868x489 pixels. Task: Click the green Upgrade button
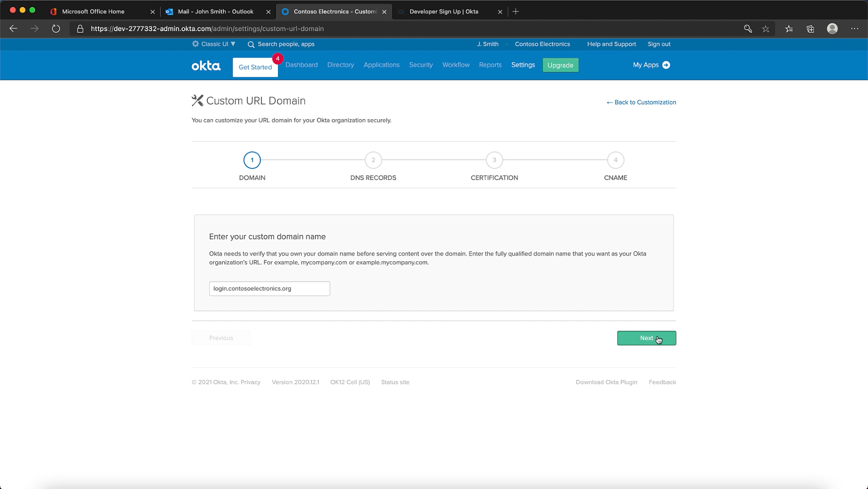point(560,65)
